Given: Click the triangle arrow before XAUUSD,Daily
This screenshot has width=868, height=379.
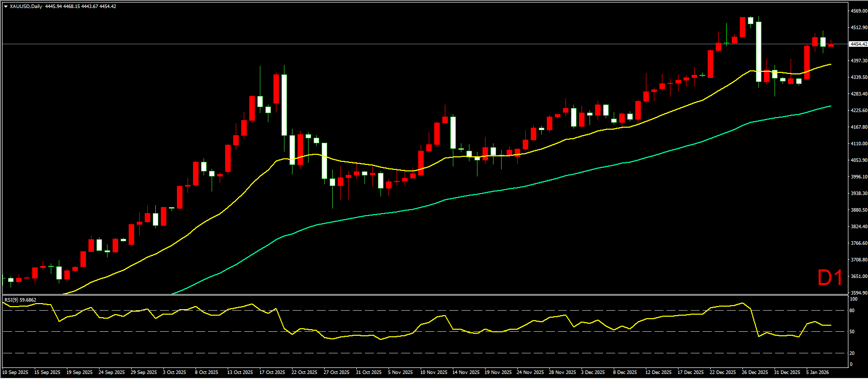Looking at the screenshot, I should [x=6, y=7].
